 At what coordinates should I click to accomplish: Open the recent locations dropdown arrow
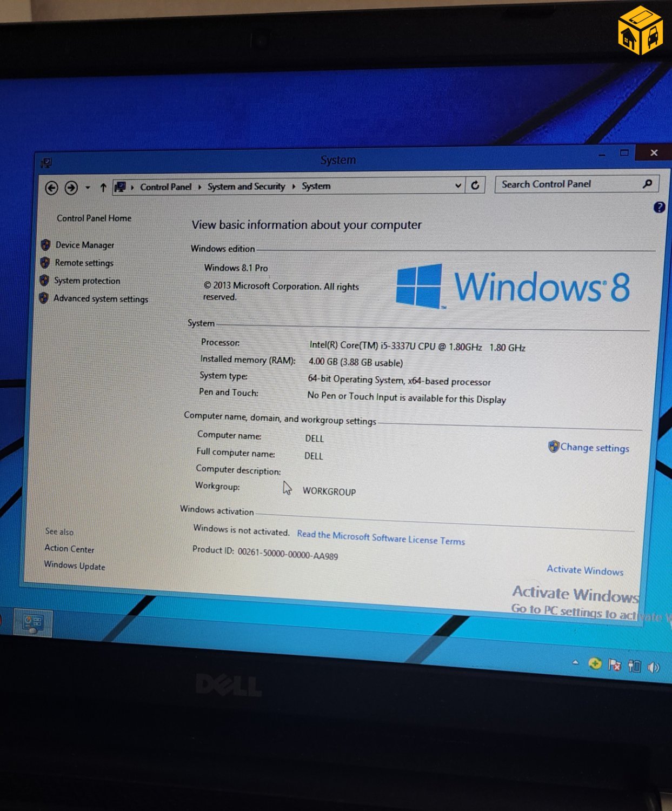(88, 188)
